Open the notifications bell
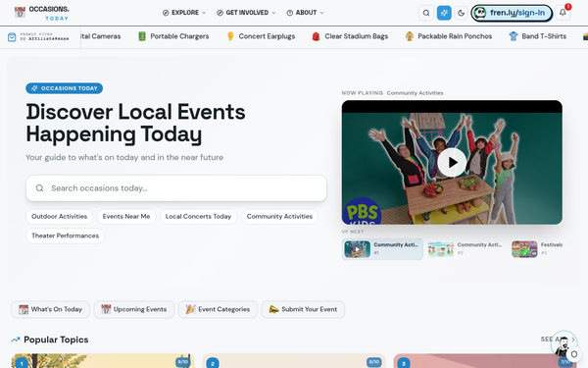The height and width of the screenshot is (368, 588). 563,13
